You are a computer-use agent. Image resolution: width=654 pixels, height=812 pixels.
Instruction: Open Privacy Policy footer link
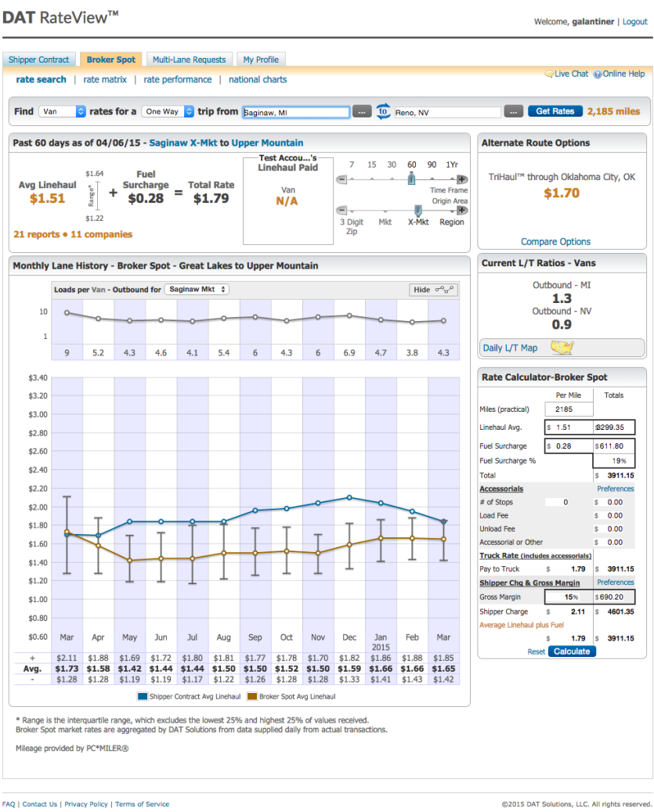[86, 804]
